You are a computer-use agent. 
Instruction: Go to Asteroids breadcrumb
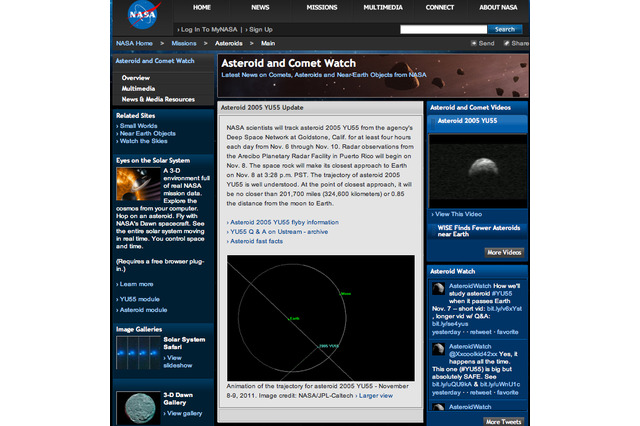pyautogui.click(x=229, y=43)
